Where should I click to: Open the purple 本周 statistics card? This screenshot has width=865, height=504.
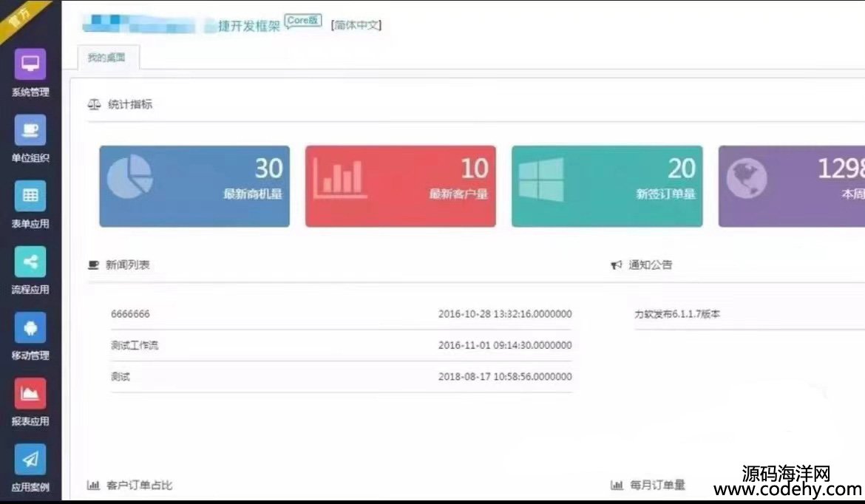click(792, 186)
